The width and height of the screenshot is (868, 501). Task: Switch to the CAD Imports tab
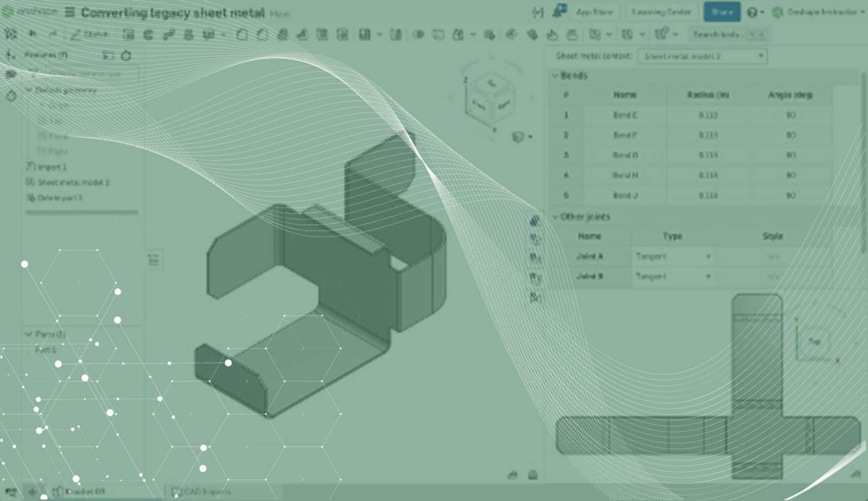coord(202,492)
